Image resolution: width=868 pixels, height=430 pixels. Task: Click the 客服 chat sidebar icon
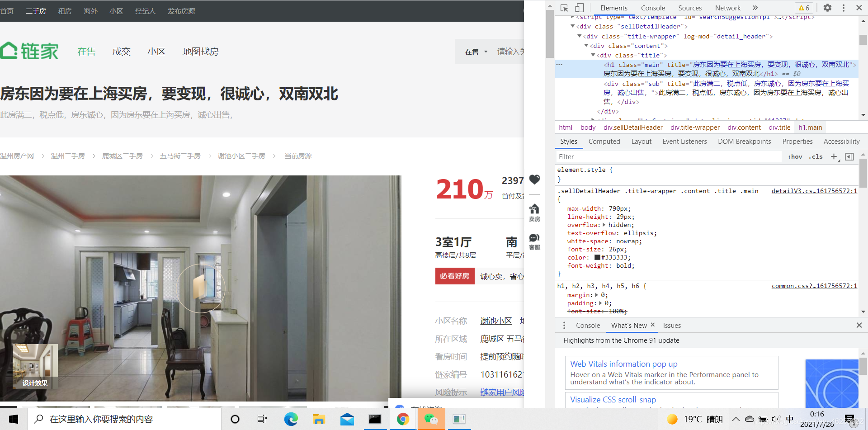point(534,242)
